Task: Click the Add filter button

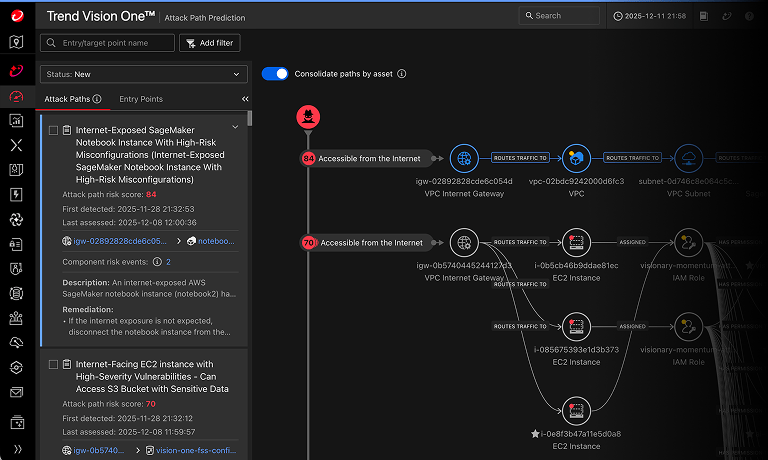Action: pyautogui.click(x=209, y=43)
